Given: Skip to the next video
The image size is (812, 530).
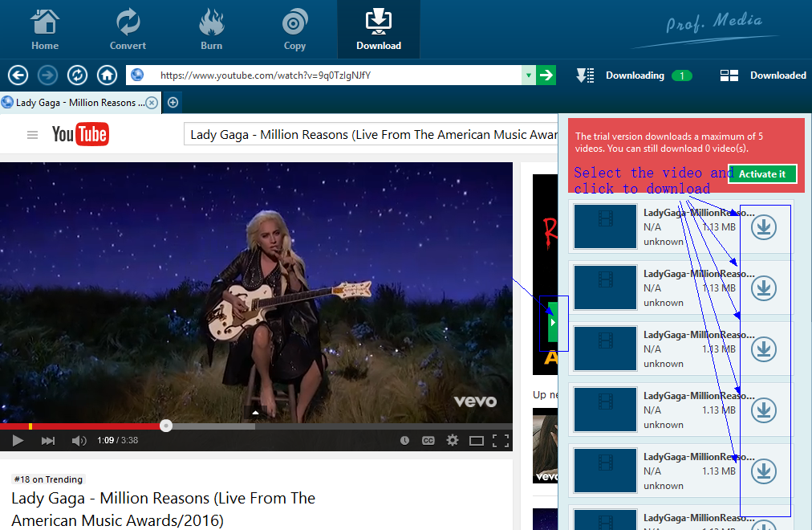Looking at the screenshot, I should [47, 440].
